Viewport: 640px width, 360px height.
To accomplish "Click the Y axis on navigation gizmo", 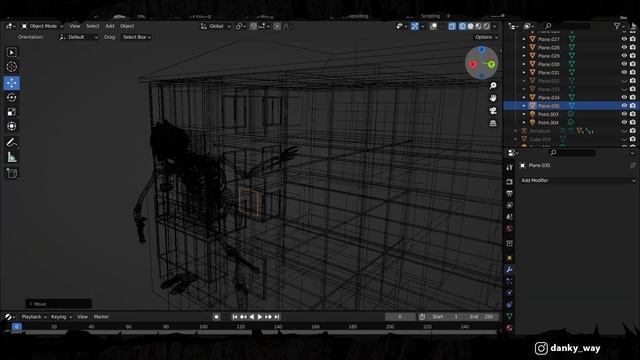I will [x=491, y=64].
